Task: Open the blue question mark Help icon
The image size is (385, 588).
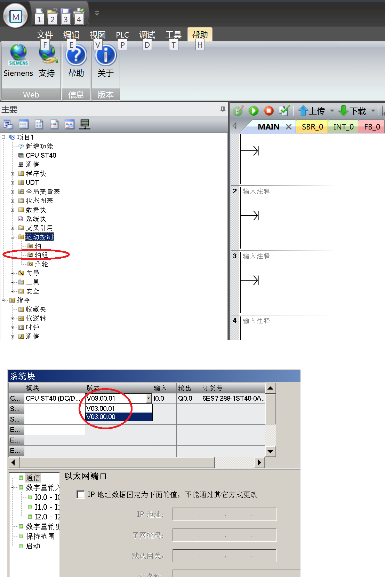Action: click(x=76, y=56)
